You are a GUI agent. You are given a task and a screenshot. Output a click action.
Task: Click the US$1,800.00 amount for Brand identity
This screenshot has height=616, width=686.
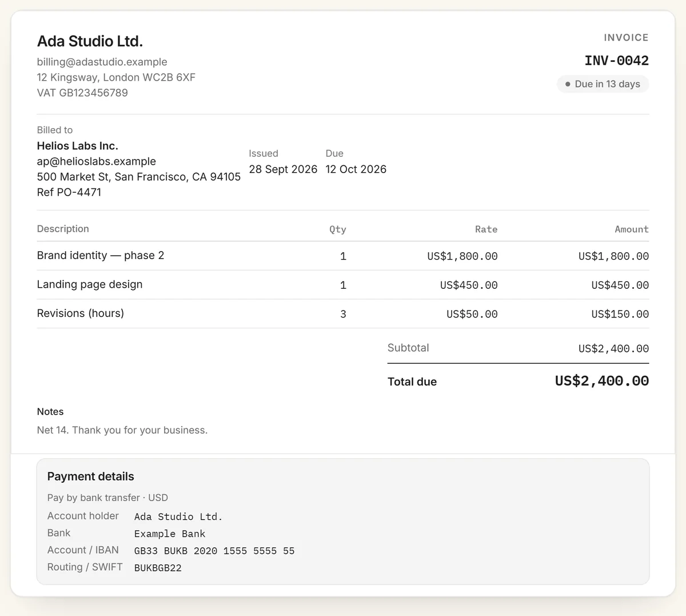613,256
